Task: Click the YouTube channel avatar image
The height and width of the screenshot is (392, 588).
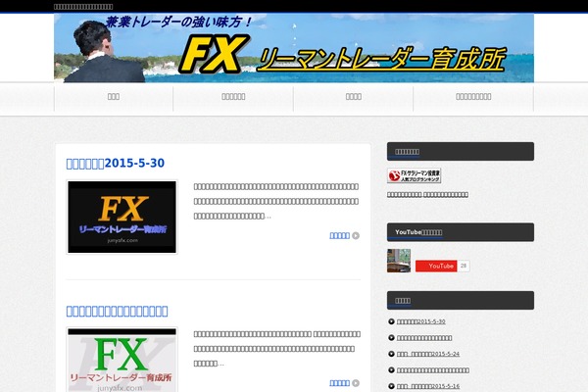Action: click(x=399, y=261)
